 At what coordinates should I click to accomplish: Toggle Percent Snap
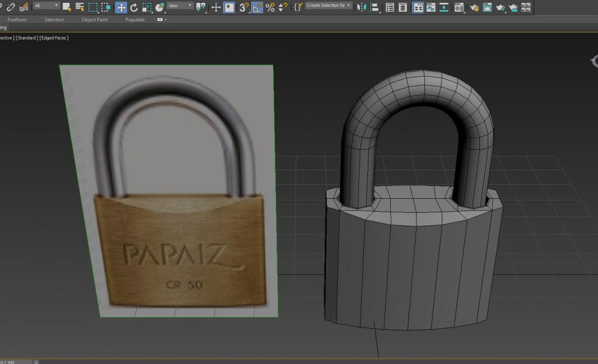[x=270, y=7]
